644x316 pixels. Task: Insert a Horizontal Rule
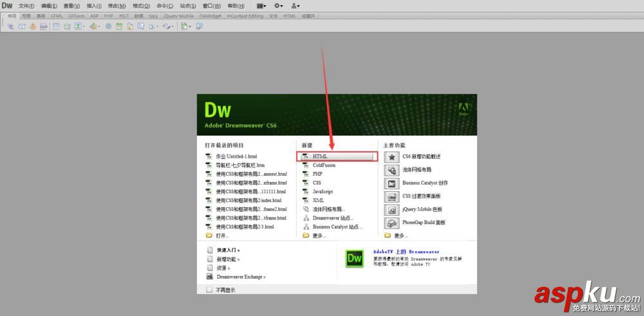[44, 26]
